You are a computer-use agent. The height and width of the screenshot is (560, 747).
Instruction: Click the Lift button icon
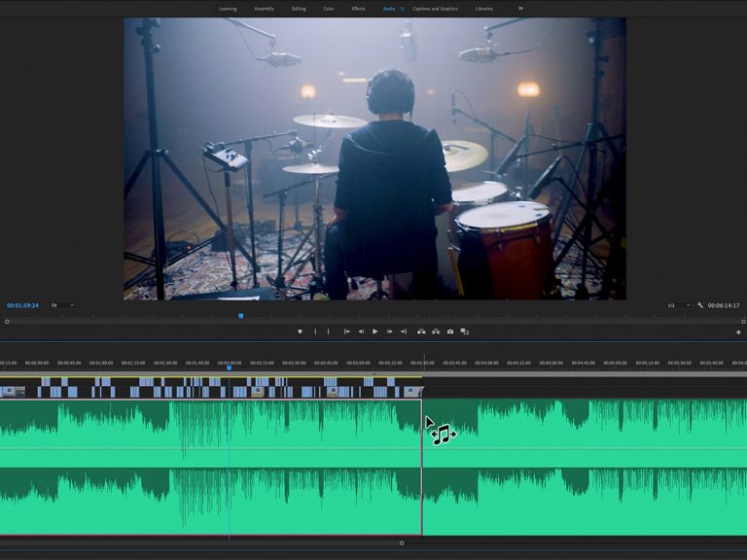(421, 332)
